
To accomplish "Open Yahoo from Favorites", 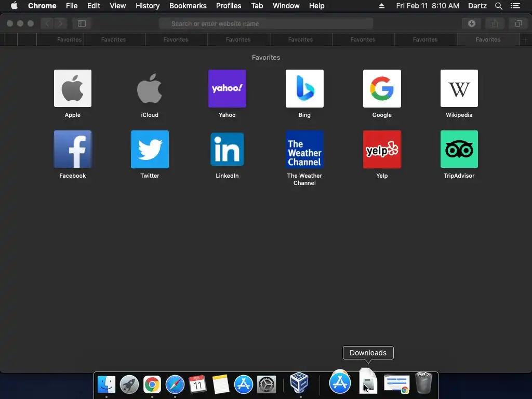I will click(x=227, y=88).
